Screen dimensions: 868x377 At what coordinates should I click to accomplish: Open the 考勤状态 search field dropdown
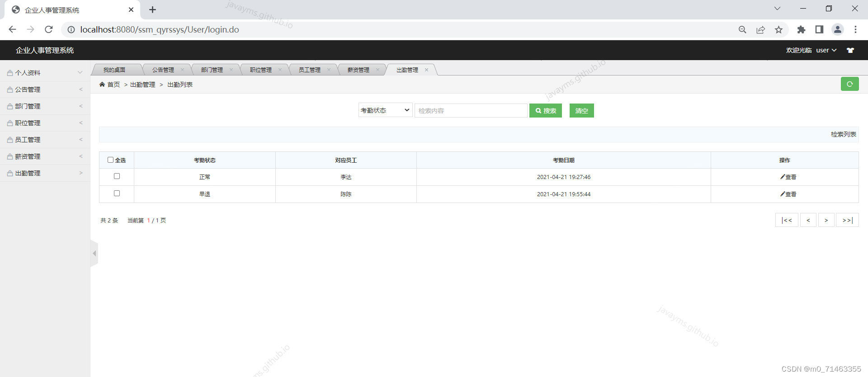coord(385,110)
